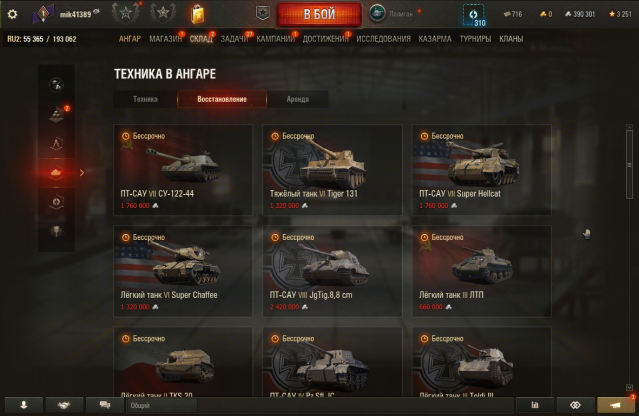Go to the ИССЛЕДОВАНИЯ section
The height and width of the screenshot is (416, 639).
click(x=383, y=39)
